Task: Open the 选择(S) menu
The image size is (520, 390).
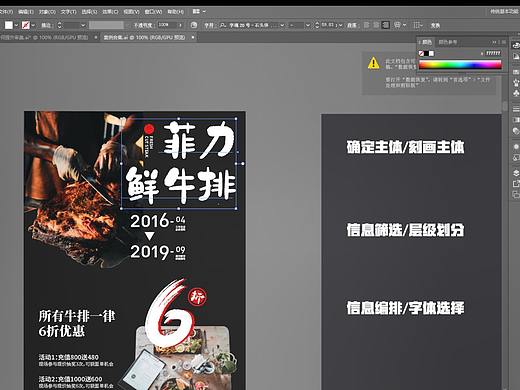Action: tap(89, 12)
